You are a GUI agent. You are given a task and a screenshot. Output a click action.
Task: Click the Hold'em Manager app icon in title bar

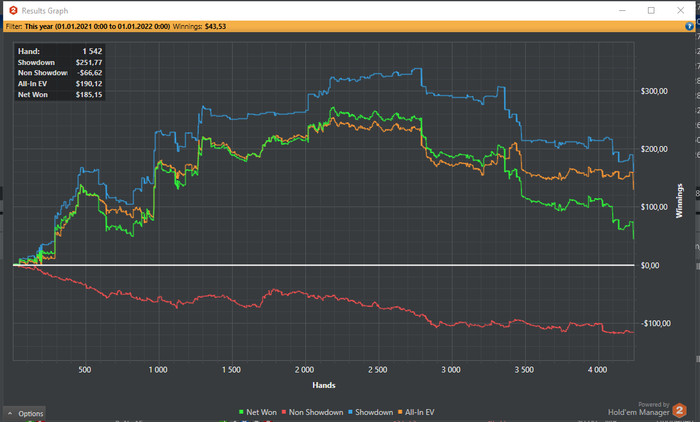tap(13, 10)
